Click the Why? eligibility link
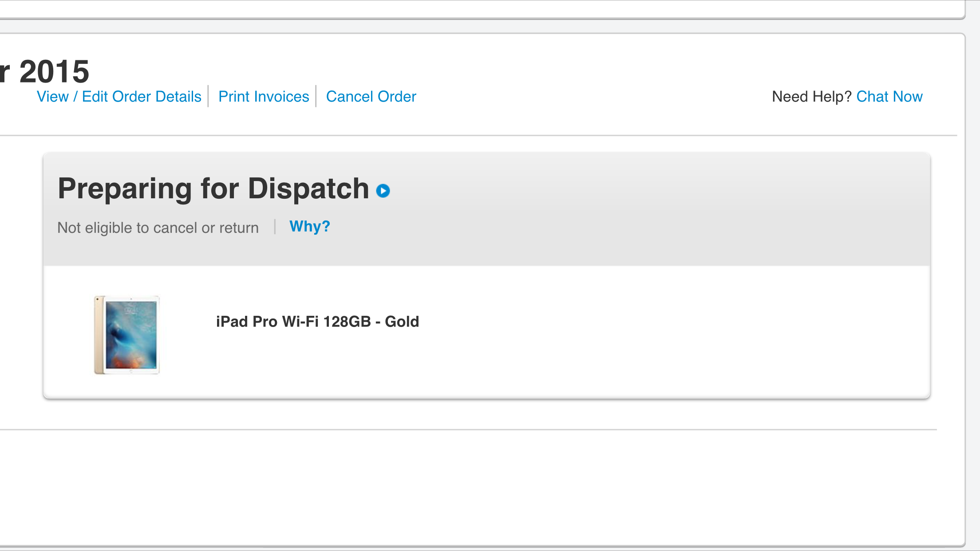Image resolution: width=980 pixels, height=551 pixels. [x=310, y=226]
